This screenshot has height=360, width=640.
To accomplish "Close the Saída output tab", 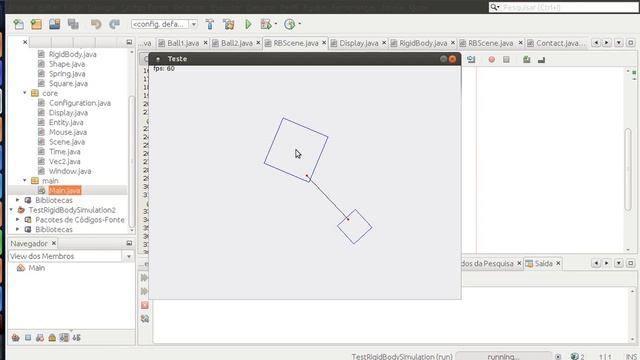I will [x=558, y=264].
